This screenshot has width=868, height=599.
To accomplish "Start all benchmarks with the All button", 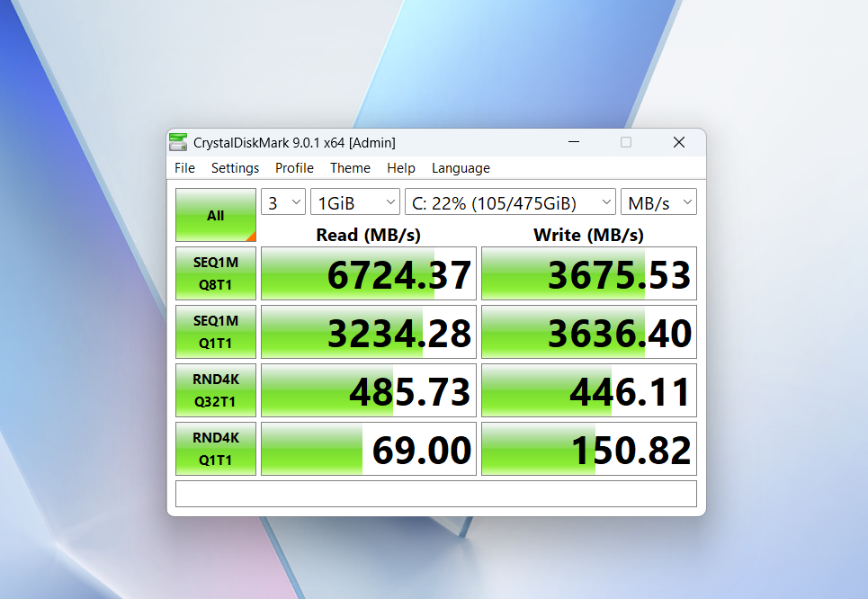I will tap(216, 215).
